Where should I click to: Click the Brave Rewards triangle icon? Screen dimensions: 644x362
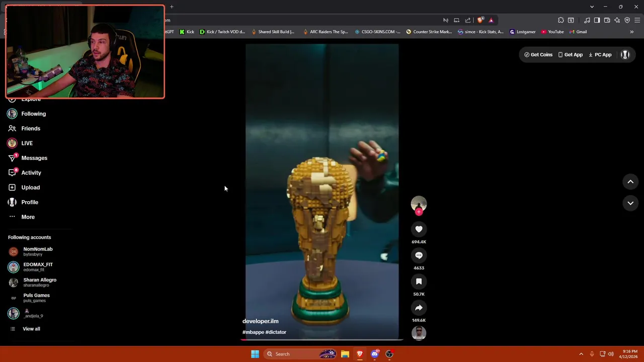point(491,20)
